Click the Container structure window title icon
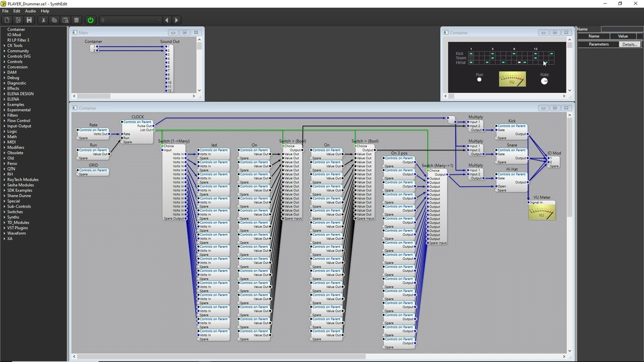The image size is (644, 362). [75, 108]
